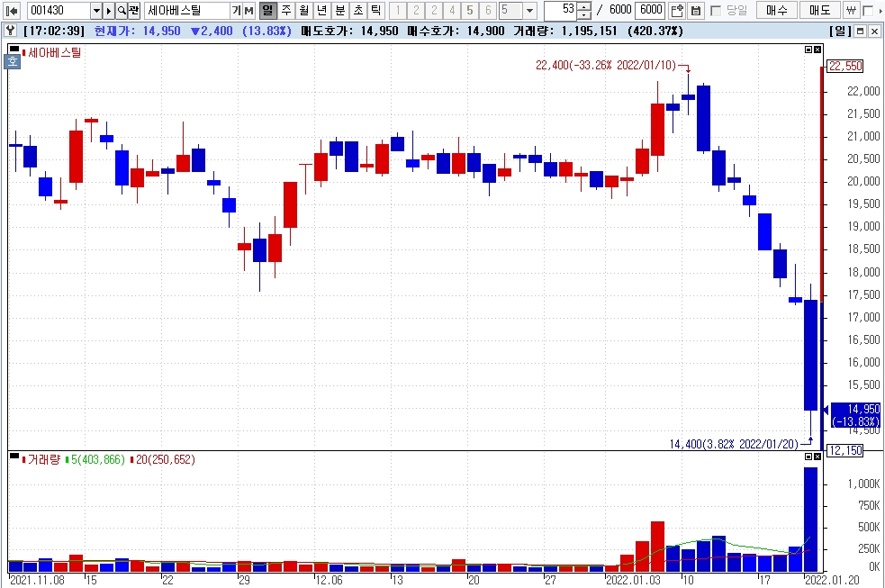The image size is (885, 588).
Task: Click the save chart disk icon
Action: [695, 10]
